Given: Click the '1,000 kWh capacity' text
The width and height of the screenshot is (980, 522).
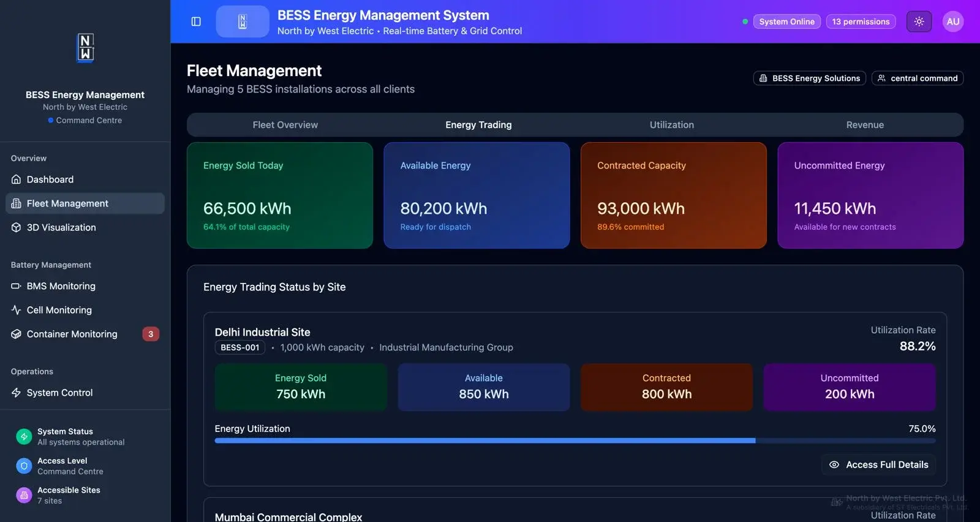Looking at the screenshot, I should click(322, 347).
